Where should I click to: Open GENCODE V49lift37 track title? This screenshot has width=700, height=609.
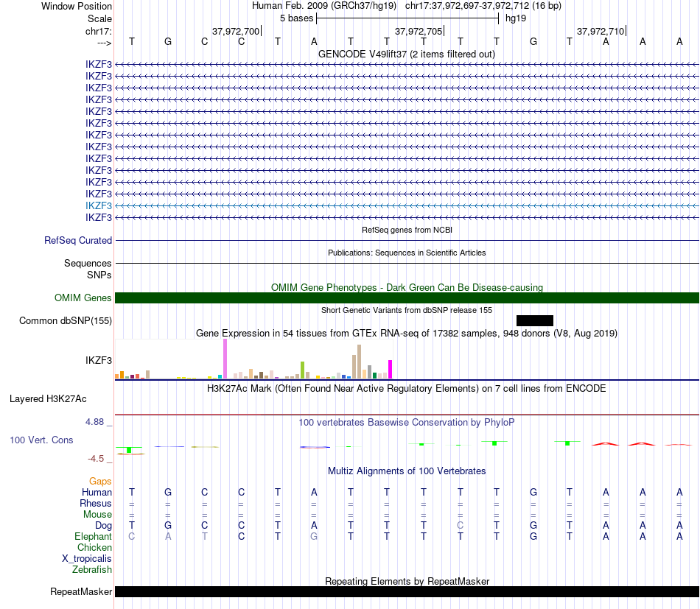407,54
